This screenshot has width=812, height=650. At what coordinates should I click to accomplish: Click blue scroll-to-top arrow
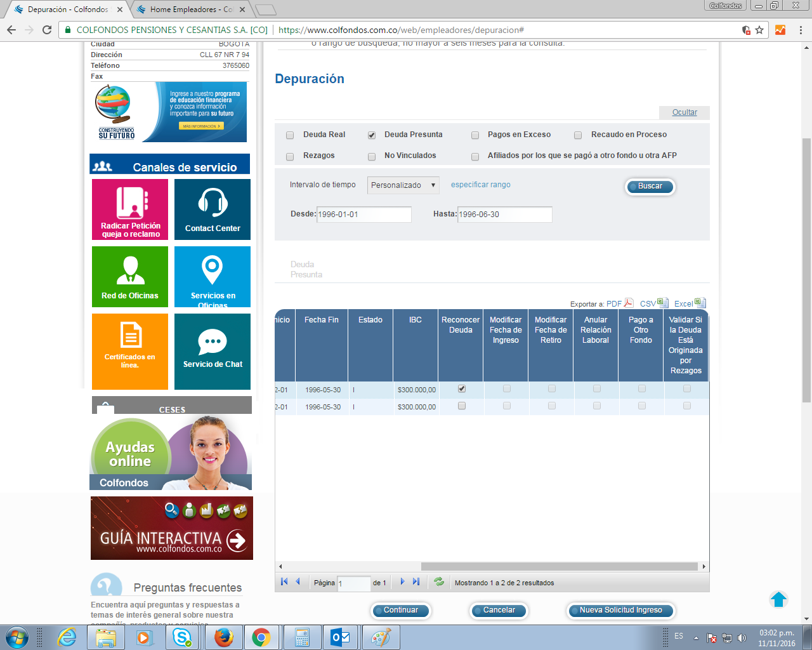coord(778,599)
